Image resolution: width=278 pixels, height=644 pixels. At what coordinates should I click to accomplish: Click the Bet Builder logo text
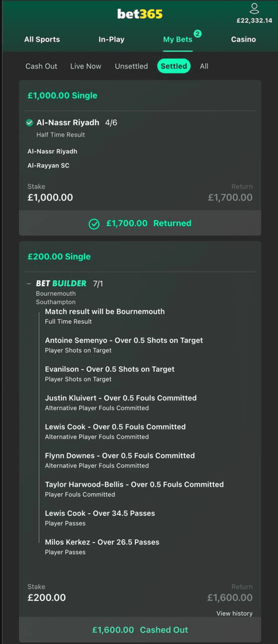[61, 283]
